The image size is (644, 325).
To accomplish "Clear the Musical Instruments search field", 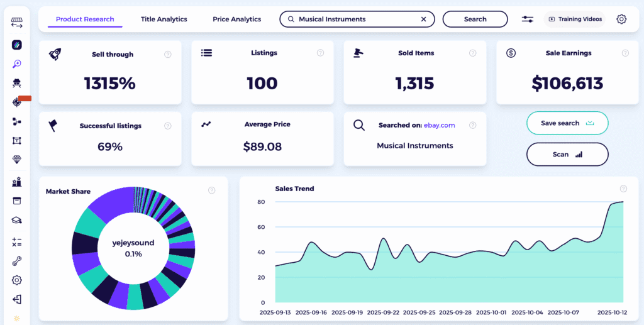I will coord(423,19).
